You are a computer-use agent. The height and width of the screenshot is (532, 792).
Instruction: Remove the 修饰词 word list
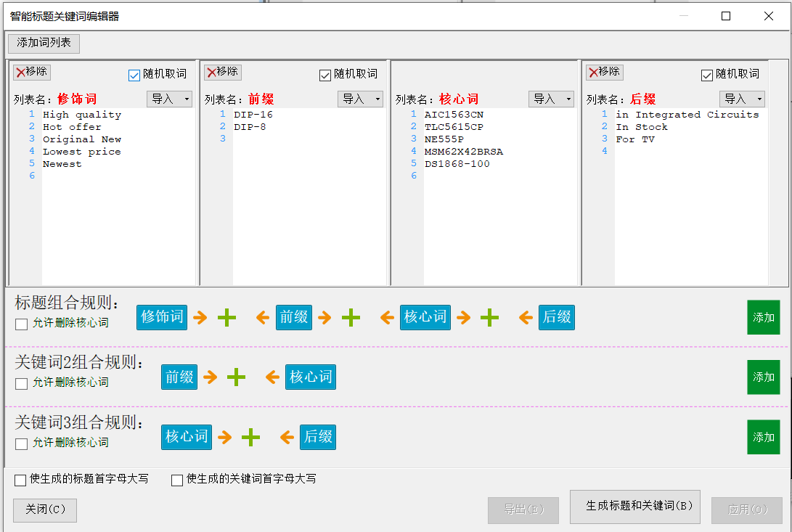click(x=32, y=73)
